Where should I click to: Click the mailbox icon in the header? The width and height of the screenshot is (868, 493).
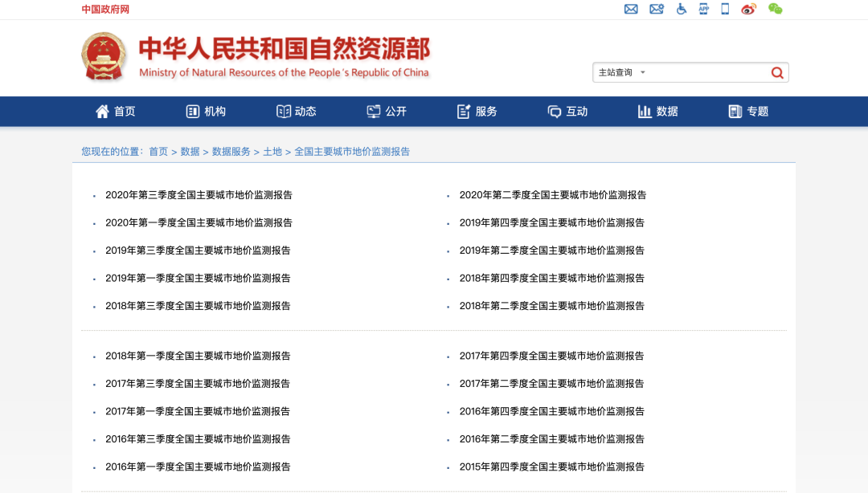(x=631, y=9)
